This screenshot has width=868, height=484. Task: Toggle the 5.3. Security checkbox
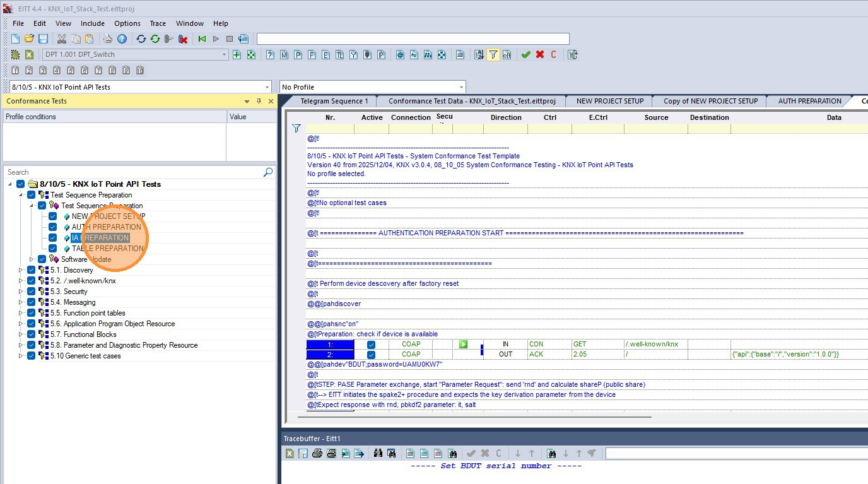point(32,292)
